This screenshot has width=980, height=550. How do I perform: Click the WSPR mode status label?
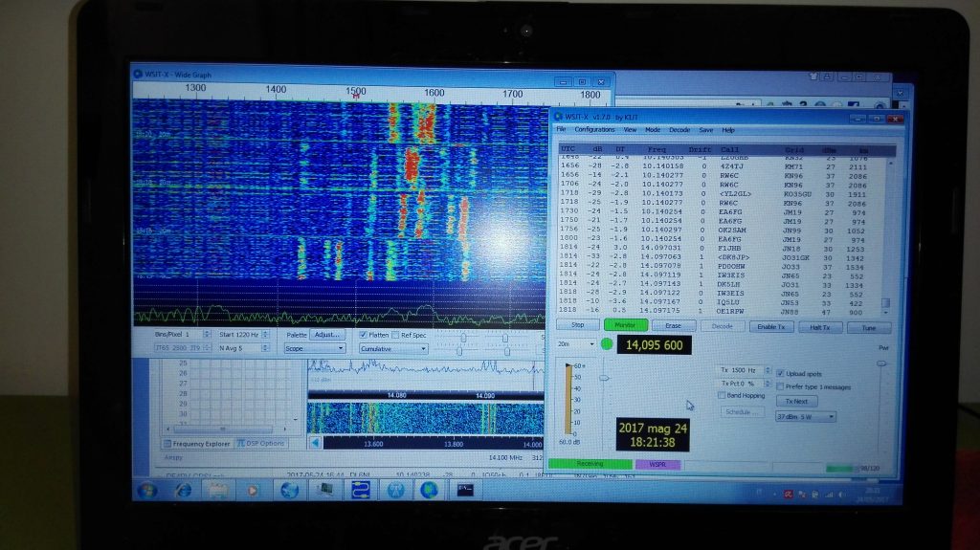click(657, 464)
